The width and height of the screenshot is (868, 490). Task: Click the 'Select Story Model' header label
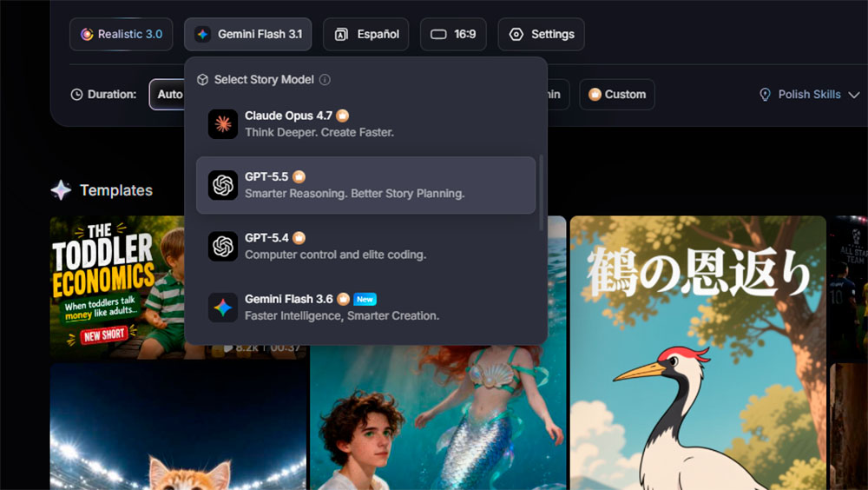(264, 80)
